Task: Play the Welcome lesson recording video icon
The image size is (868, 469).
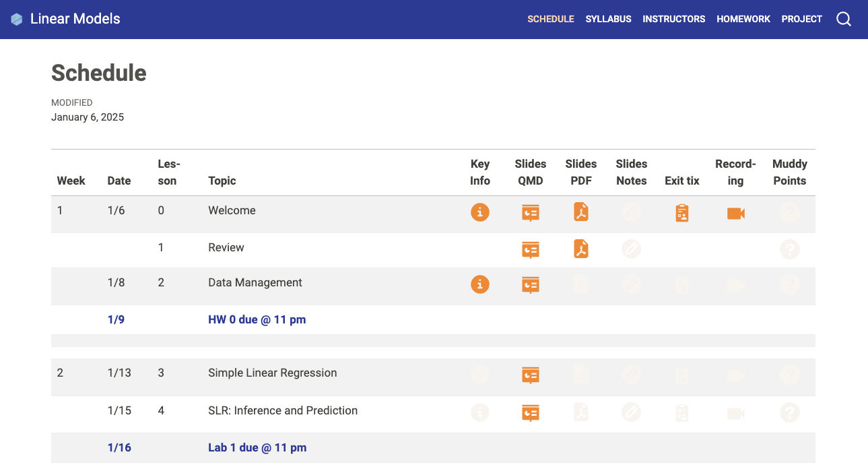Action: (x=735, y=213)
